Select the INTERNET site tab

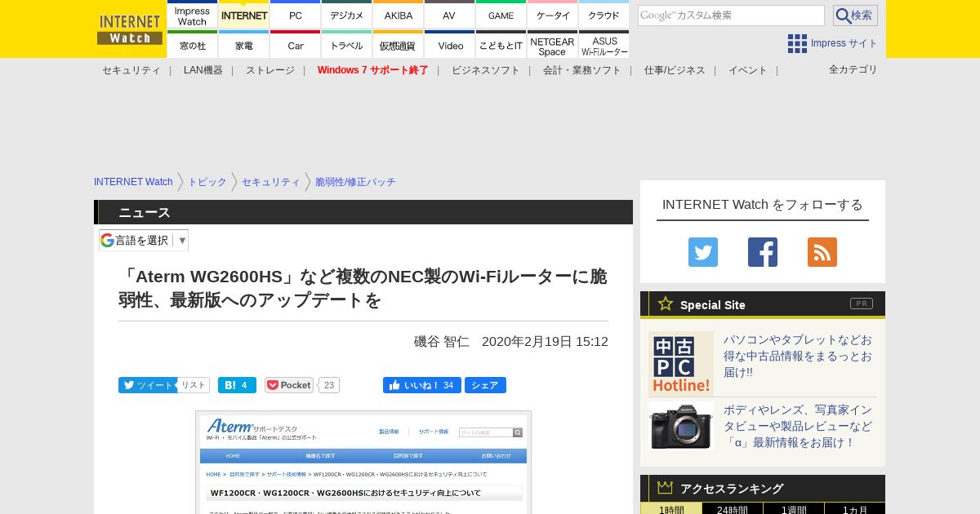244,15
